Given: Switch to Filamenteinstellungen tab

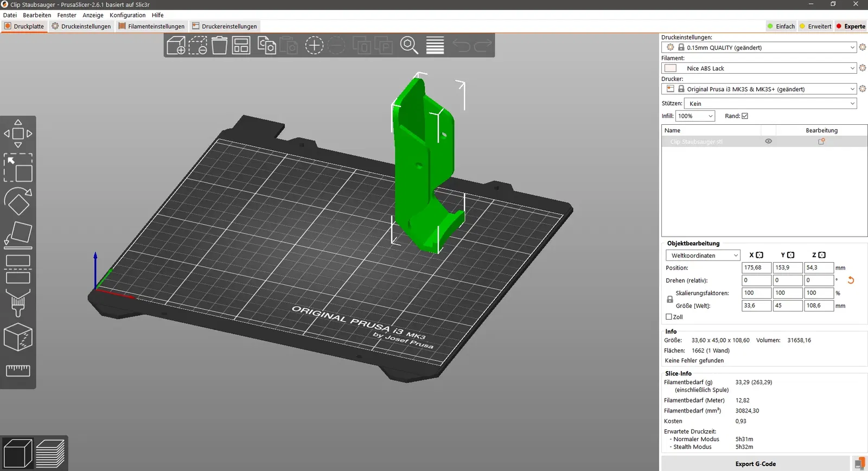Looking at the screenshot, I should (x=151, y=26).
